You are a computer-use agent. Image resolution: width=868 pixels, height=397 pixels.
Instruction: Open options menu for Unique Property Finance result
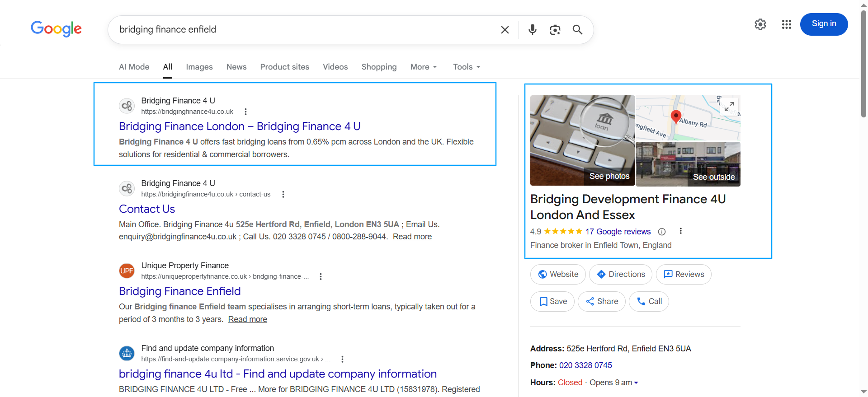(x=321, y=276)
